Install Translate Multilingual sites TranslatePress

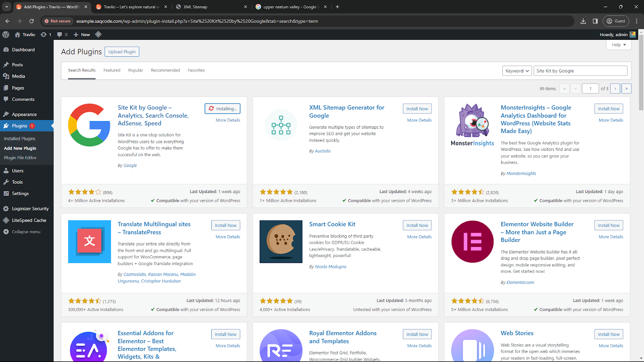pos(225,225)
